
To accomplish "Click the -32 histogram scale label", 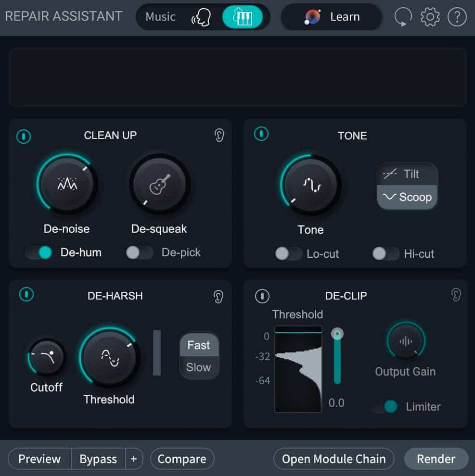I will 263,356.
